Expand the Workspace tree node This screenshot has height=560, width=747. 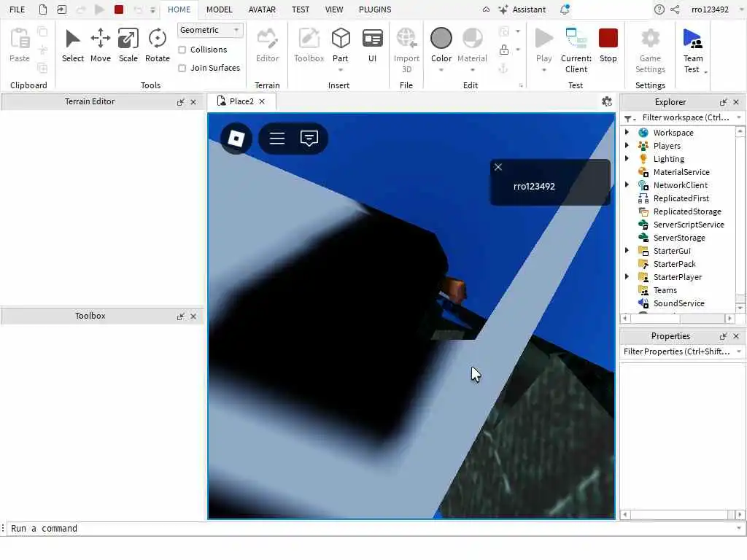pos(627,133)
